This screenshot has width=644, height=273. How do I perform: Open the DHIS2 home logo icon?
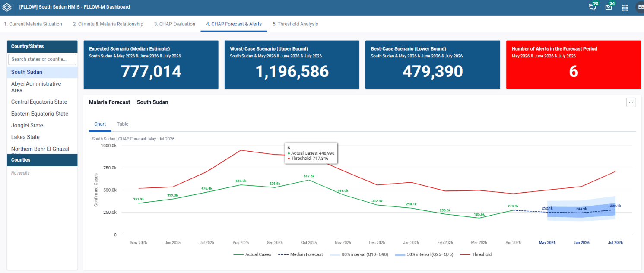point(7,7)
